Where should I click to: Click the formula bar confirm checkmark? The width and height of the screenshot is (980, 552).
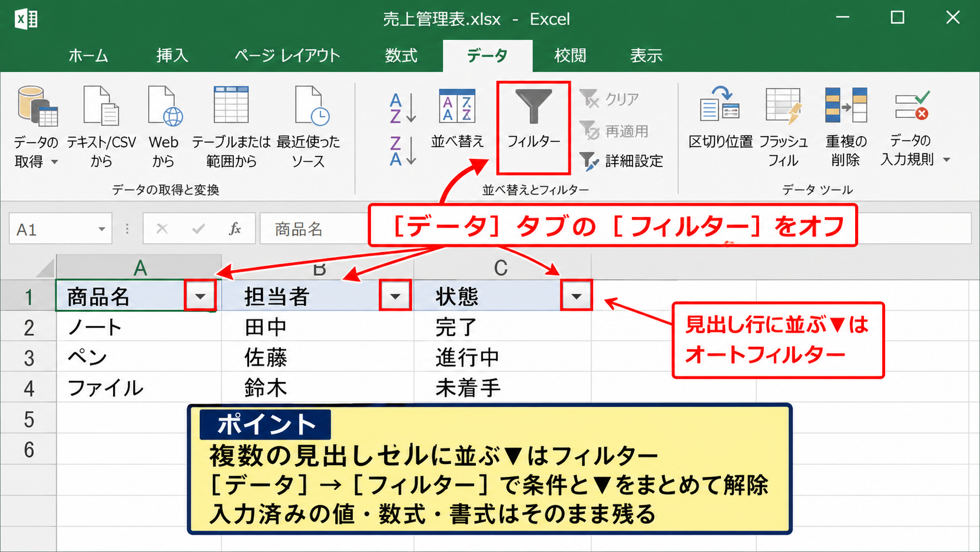coord(199,229)
